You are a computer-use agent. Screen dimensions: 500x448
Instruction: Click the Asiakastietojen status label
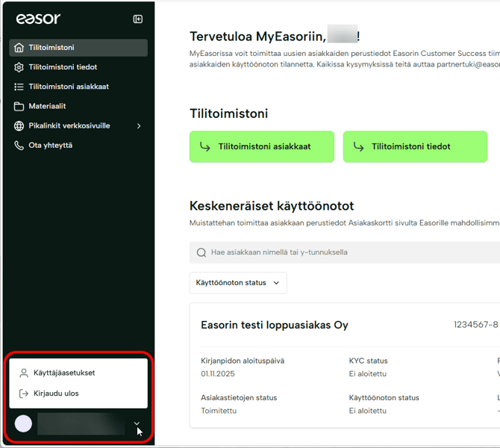[239, 398]
